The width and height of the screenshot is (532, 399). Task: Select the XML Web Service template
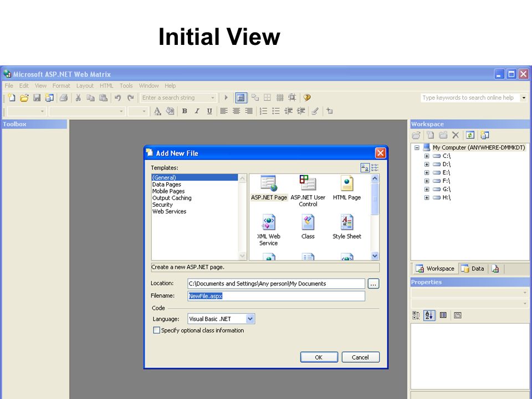tap(269, 230)
